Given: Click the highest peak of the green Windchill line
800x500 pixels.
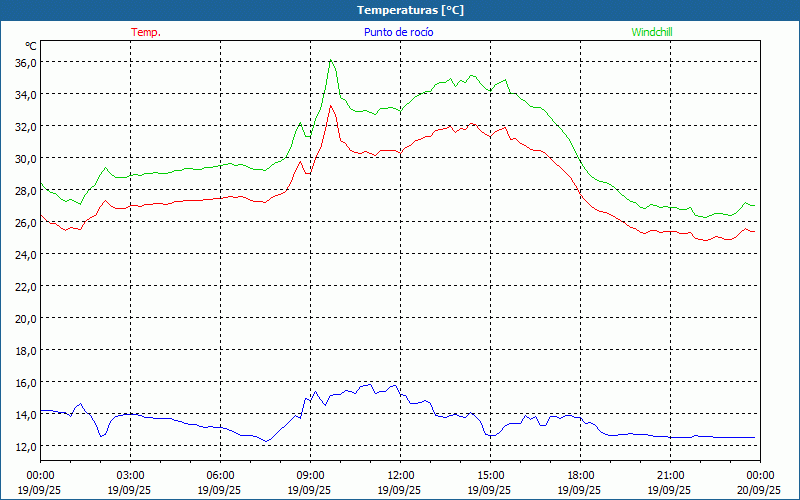Looking at the screenshot, I should (330, 60).
